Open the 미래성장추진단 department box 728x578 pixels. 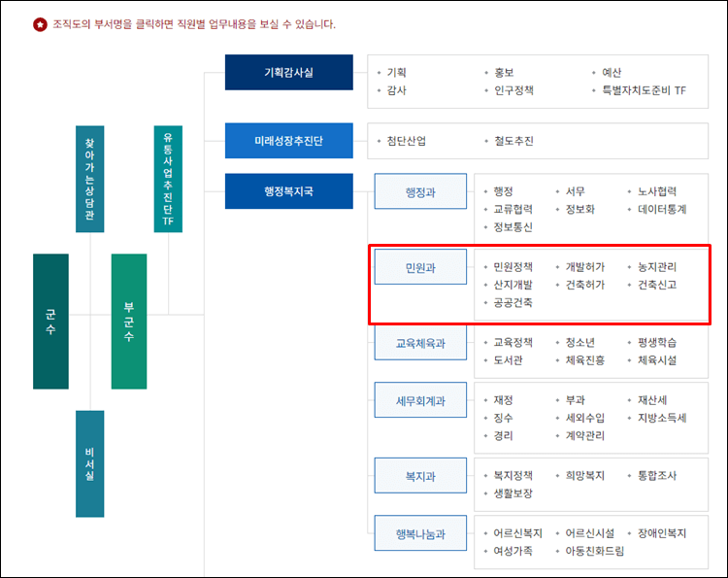pos(289,141)
